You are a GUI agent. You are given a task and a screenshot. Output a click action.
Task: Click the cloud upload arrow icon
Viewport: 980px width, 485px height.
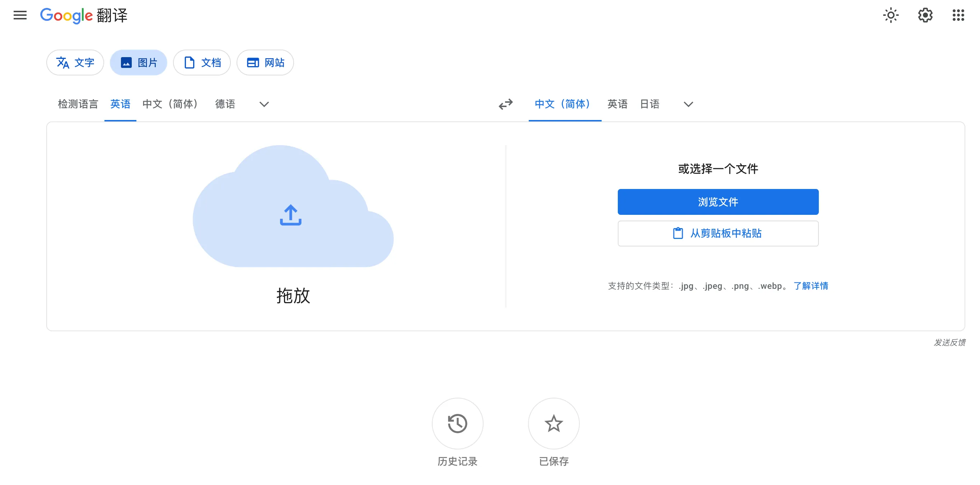point(291,215)
